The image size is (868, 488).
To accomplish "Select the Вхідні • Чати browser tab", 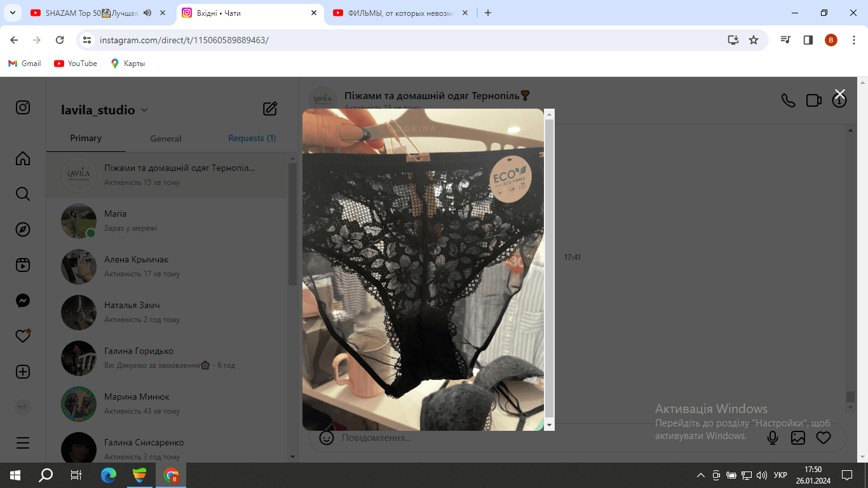I will [x=250, y=13].
